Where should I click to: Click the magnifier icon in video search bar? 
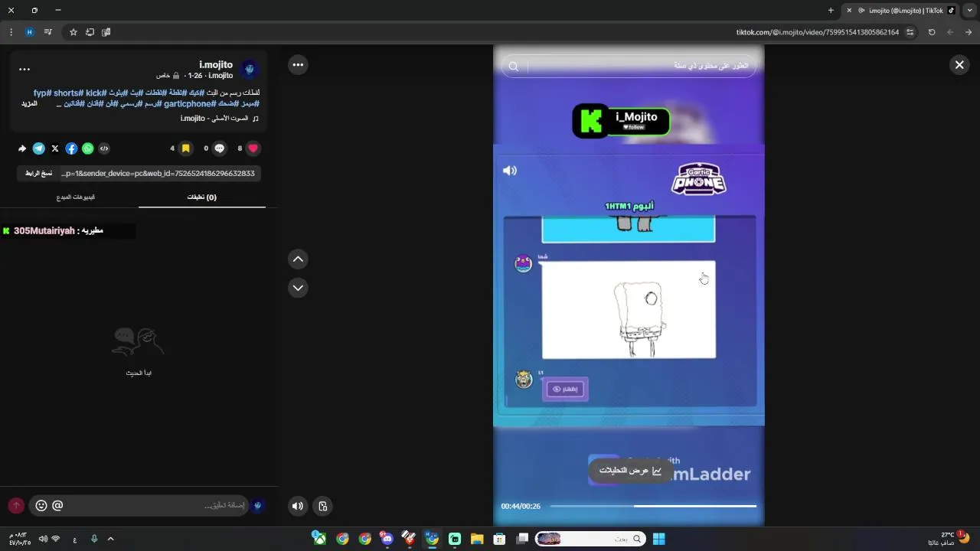click(x=514, y=67)
